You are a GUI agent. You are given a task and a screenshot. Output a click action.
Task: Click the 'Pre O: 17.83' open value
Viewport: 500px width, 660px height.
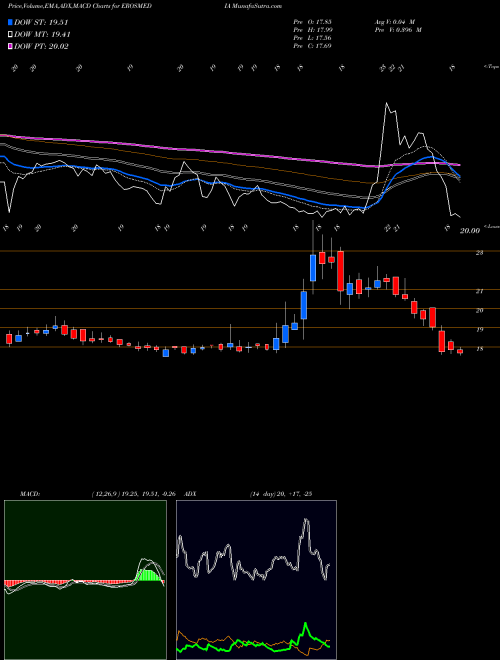click(312, 22)
